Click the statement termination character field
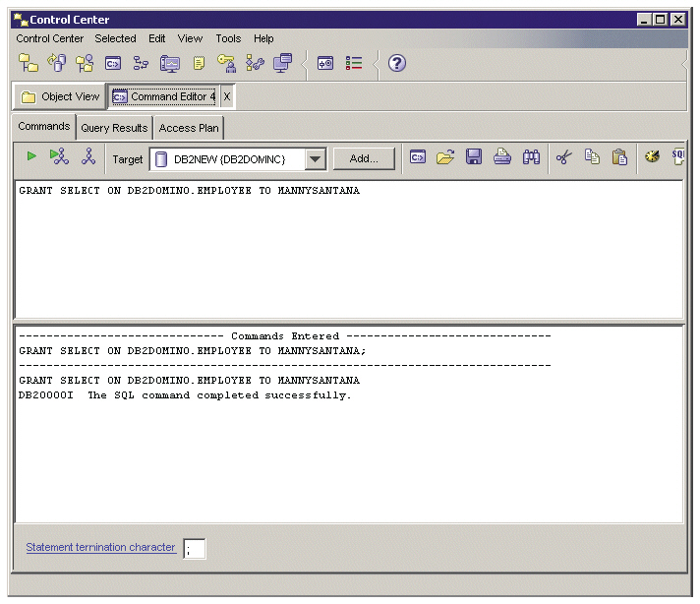The height and width of the screenshot is (604, 700). coord(195,549)
